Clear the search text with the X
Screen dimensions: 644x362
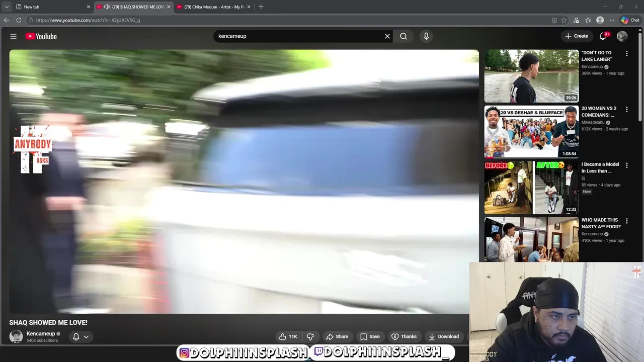coord(387,36)
